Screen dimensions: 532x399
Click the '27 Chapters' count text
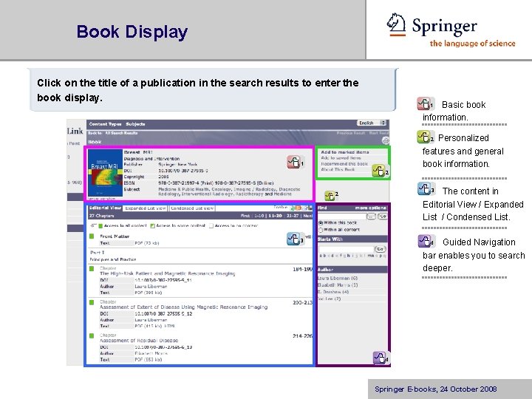click(102, 216)
